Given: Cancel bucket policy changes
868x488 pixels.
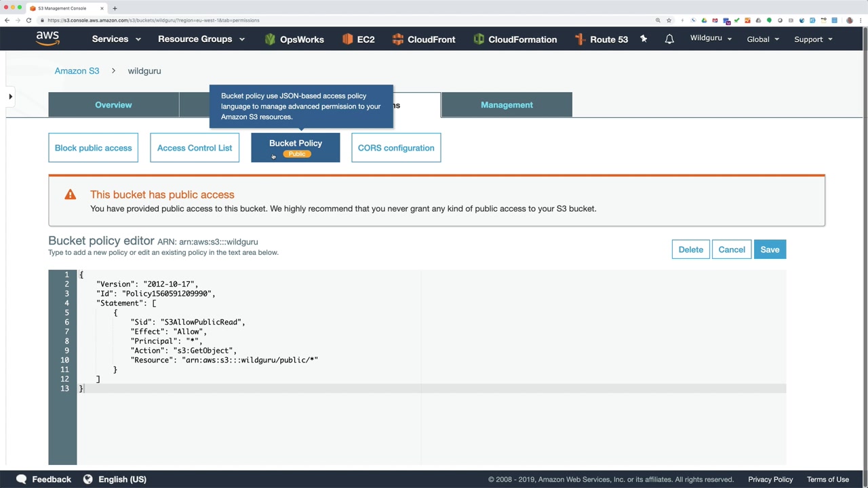Looking at the screenshot, I should pos(732,249).
